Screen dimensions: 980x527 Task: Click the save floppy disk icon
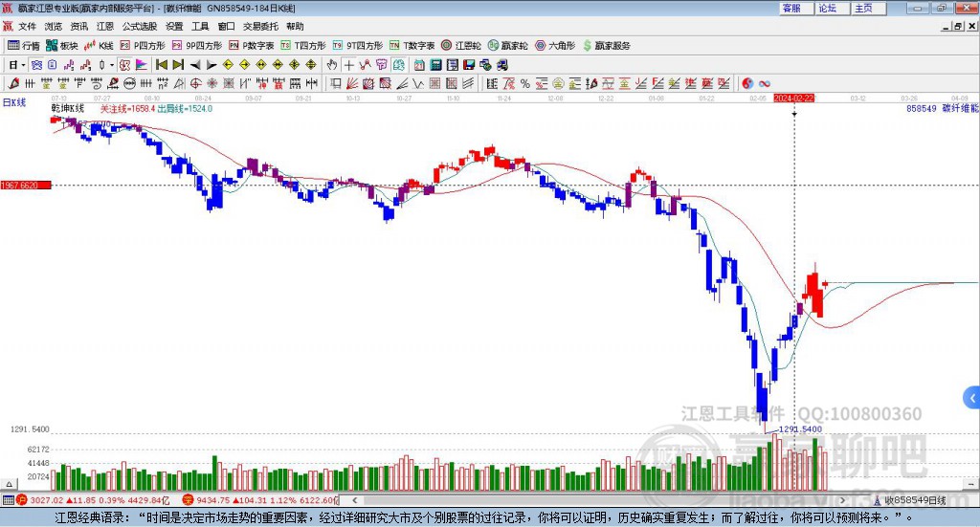(x=469, y=65)
